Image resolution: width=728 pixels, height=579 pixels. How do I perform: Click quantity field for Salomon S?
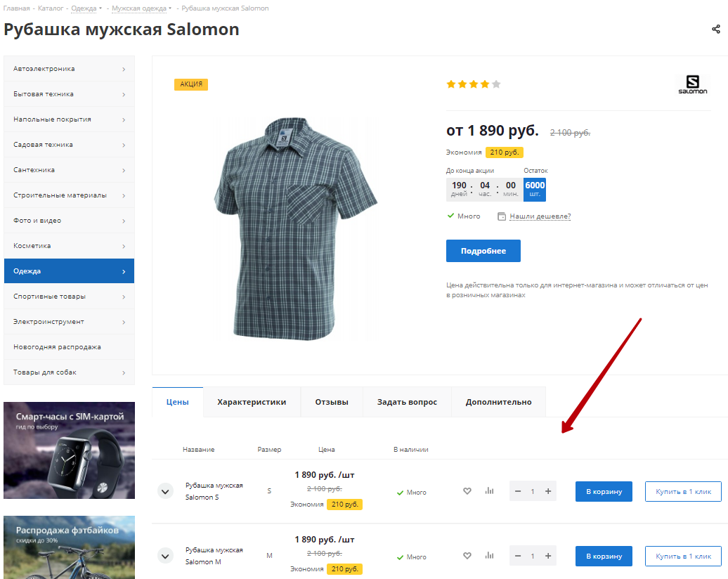pyautogui.click(x=533, y=491)
